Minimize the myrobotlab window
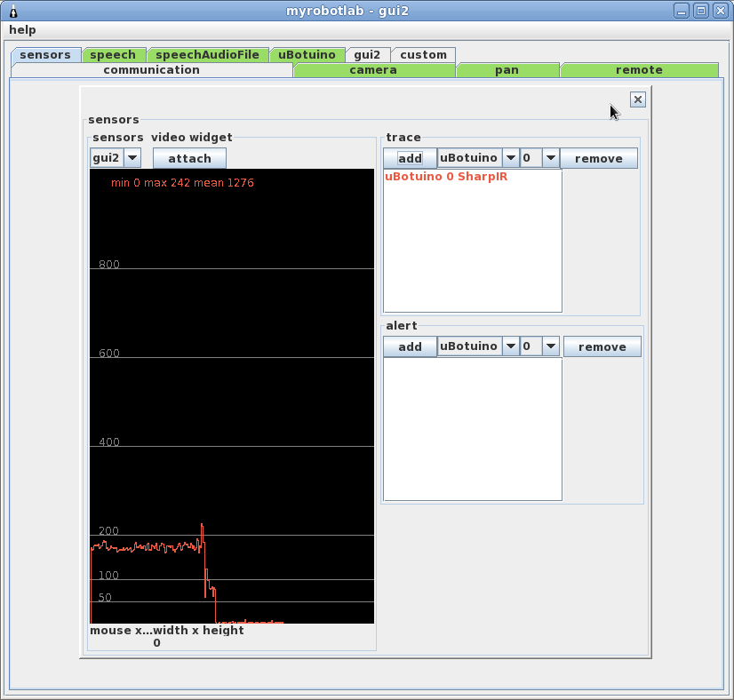This screenshot has width=734, height=700. (682, 11)
